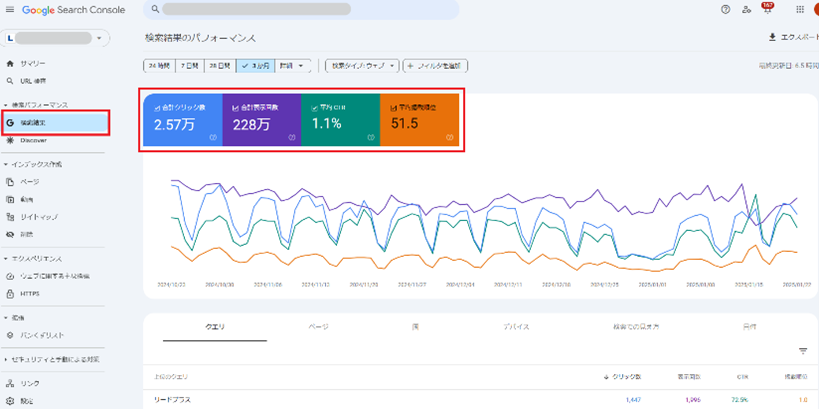Select 3か月 date range
The height and width of the screenshot is (409, 819).
point(256,66)
